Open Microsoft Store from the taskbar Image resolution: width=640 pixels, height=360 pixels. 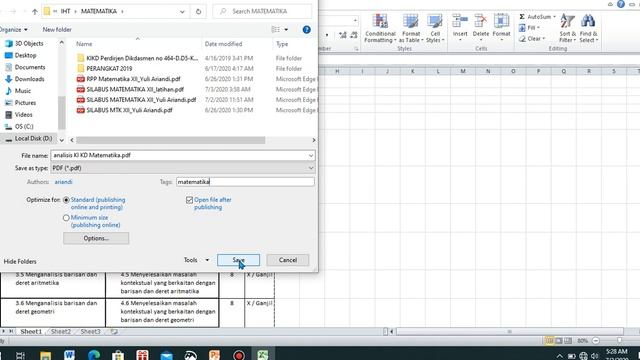point(118,355)
